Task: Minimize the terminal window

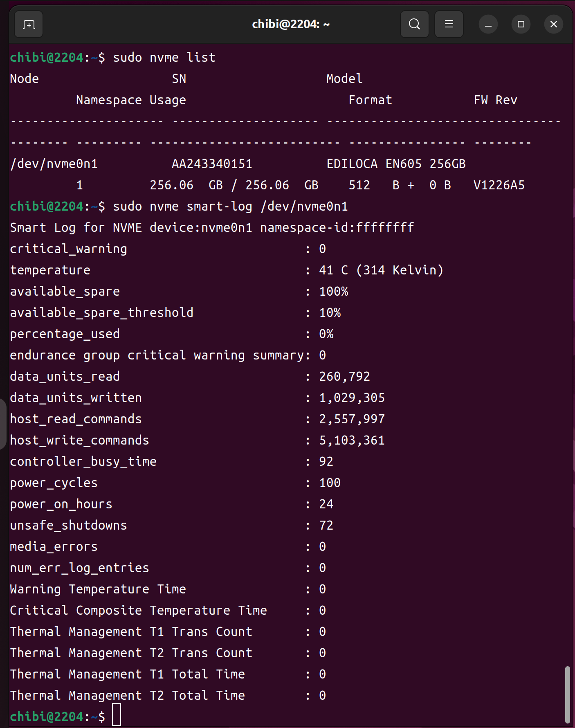Action: 488,25
